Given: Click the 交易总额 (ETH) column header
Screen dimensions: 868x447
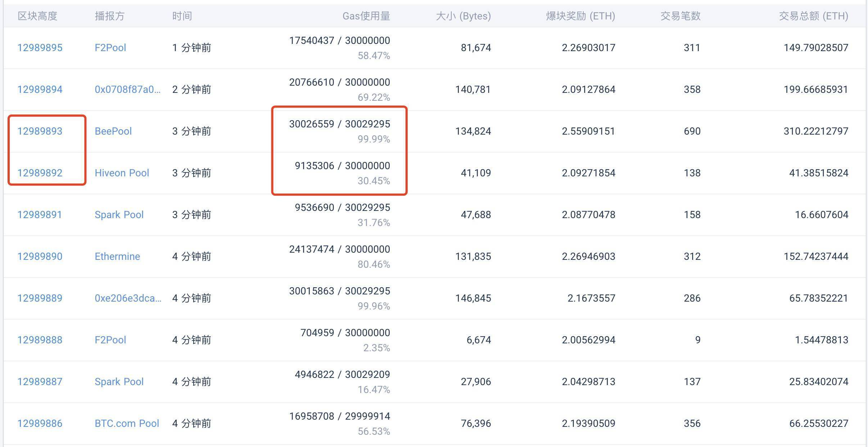Looking at the screenshot, I should tap(814, 16).
